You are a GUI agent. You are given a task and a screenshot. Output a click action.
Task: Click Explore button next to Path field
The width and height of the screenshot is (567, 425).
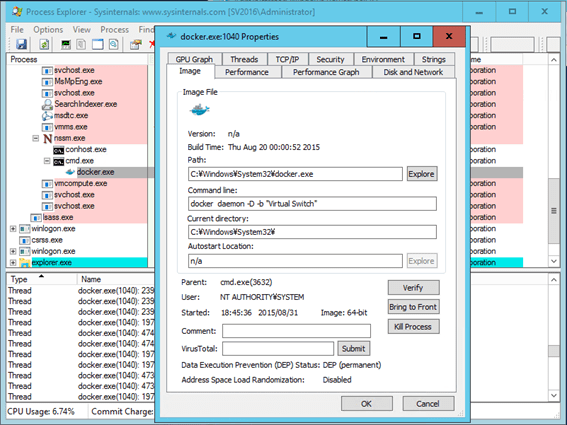pyautogui.click(x=421, y=174)
